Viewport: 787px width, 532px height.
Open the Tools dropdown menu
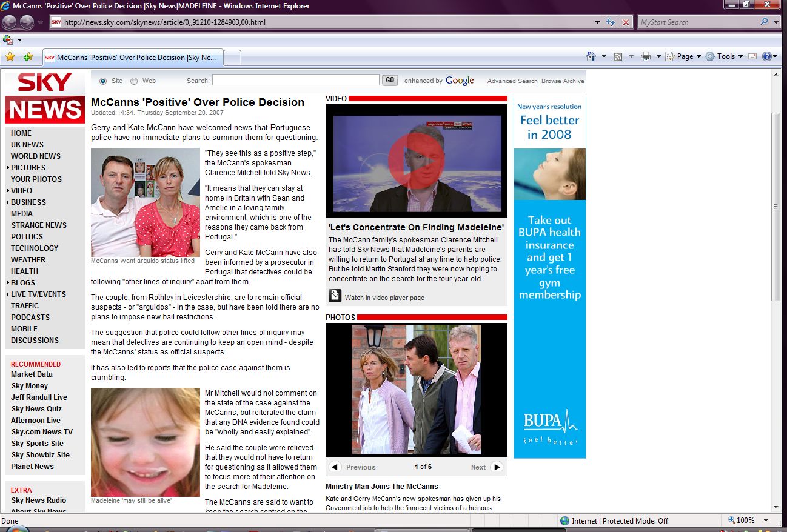(725, 56)
